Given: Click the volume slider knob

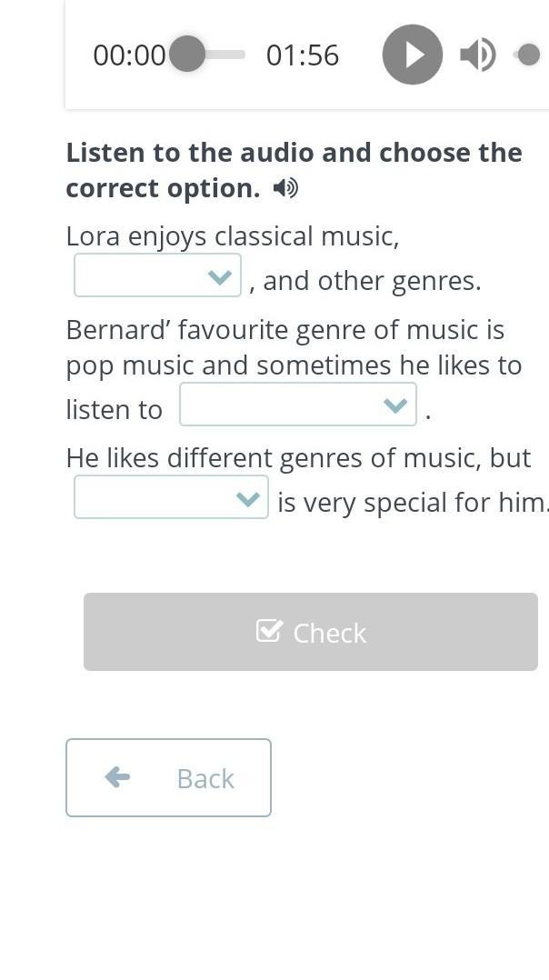Looking at the screenshot, I should click(528, 55).
